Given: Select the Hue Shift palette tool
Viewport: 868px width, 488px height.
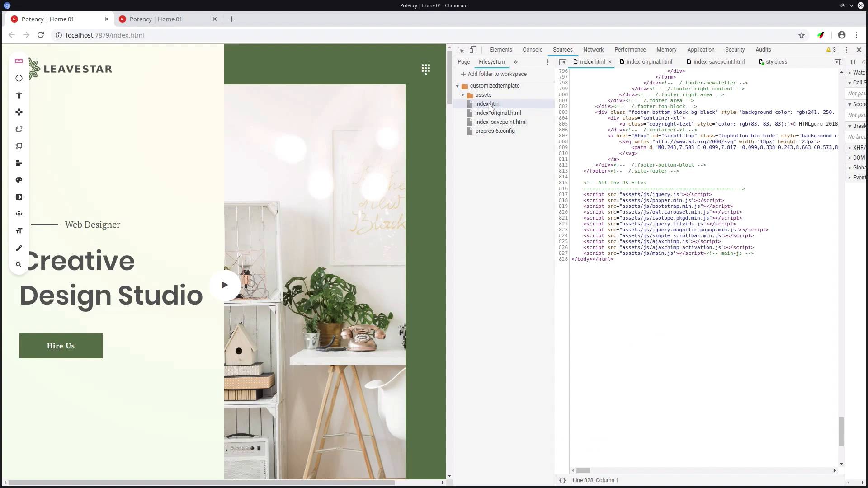Looking at the screenshot, I should 19,180.
